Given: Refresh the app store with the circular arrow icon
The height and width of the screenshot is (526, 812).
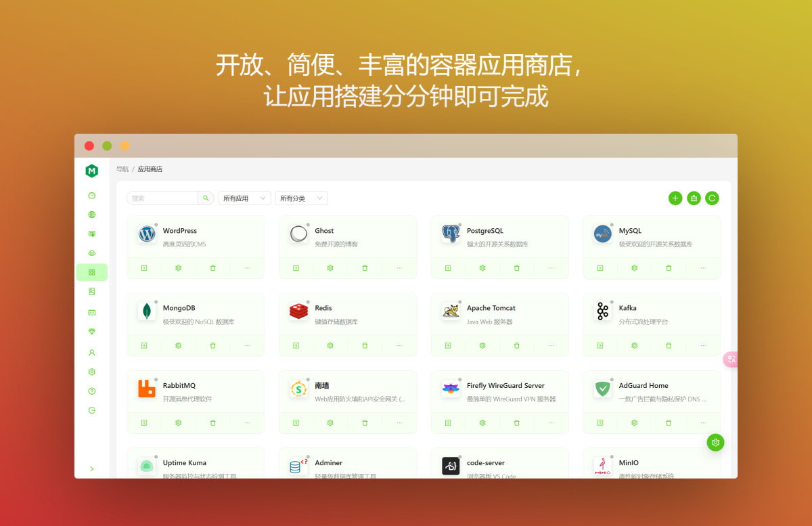Looking at the screenshot, I should coord(712,198).
